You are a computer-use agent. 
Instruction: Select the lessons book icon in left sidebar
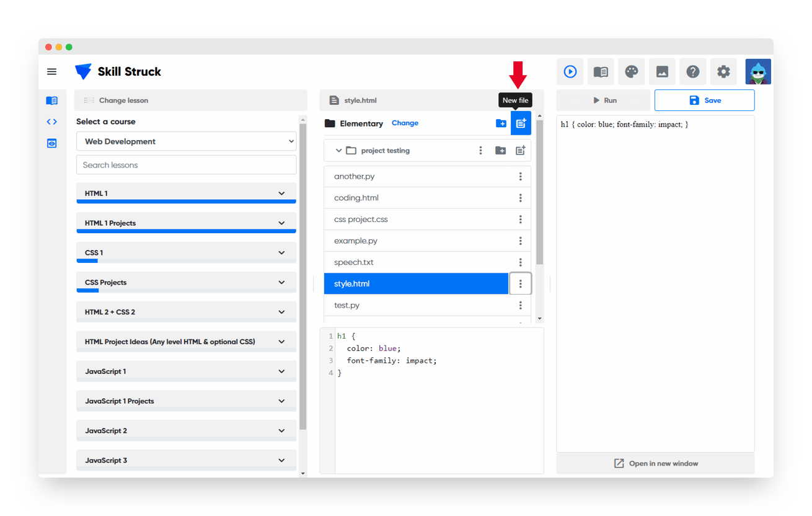52,100
